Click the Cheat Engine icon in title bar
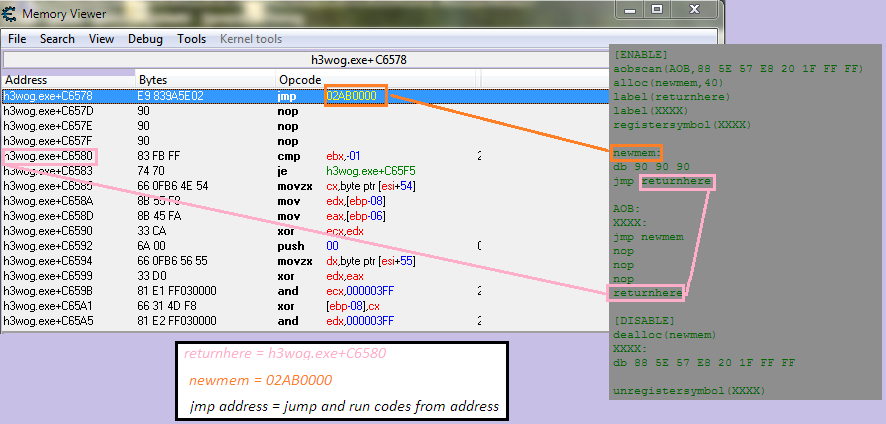 tap(11, 13)
